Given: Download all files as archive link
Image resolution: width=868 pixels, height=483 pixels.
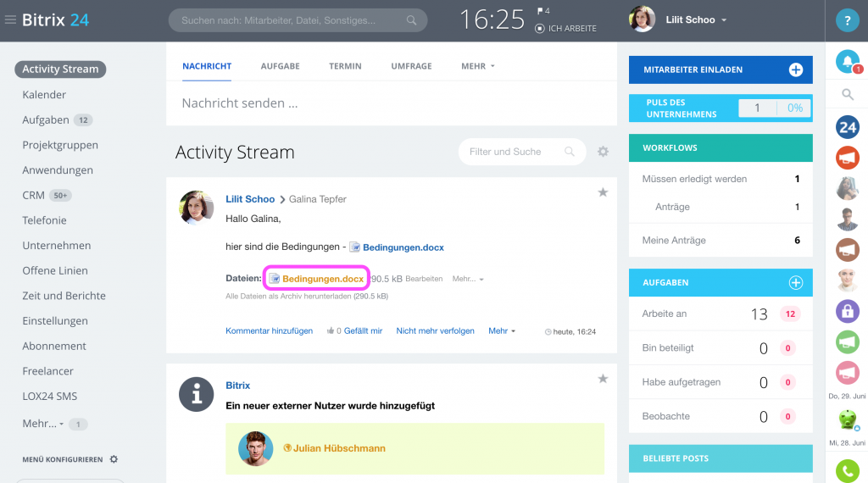Looking at the screenshot, I should pyautogui.click(x=307, y=297).
